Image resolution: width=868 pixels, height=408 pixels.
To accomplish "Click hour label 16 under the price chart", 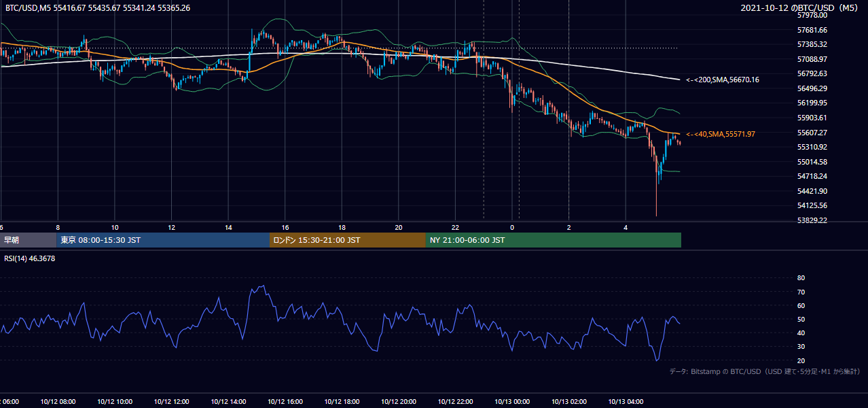I will coord(285,227).
